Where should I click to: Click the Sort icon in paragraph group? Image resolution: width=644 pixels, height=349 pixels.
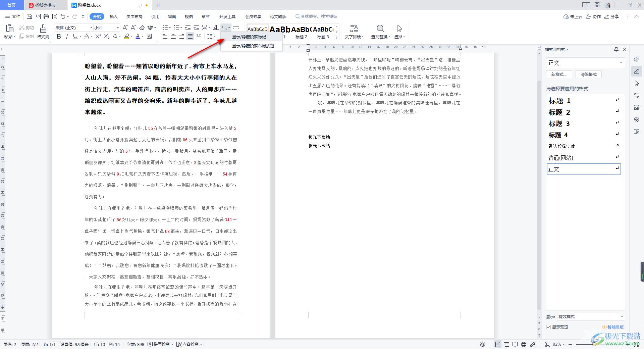tap(216, 28)
